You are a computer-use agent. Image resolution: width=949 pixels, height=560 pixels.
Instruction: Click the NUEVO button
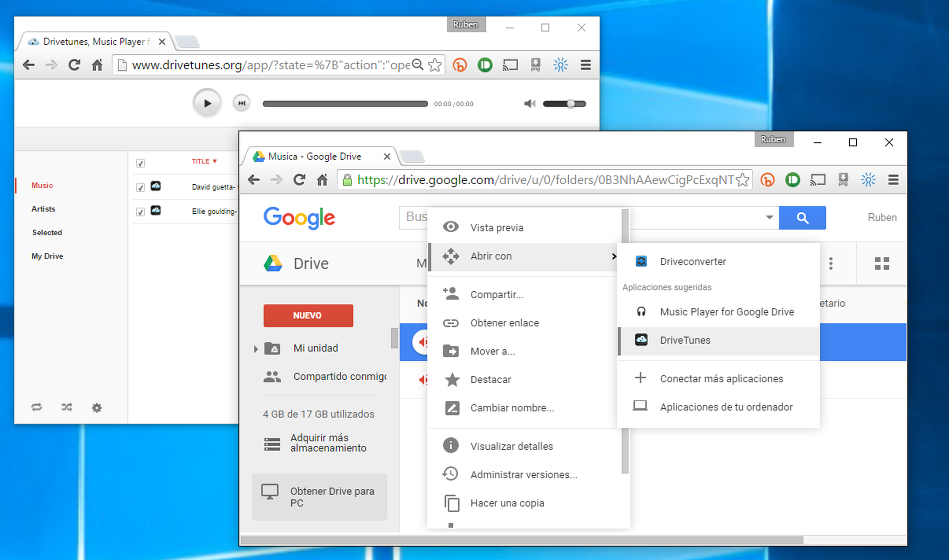click(308, 315)
